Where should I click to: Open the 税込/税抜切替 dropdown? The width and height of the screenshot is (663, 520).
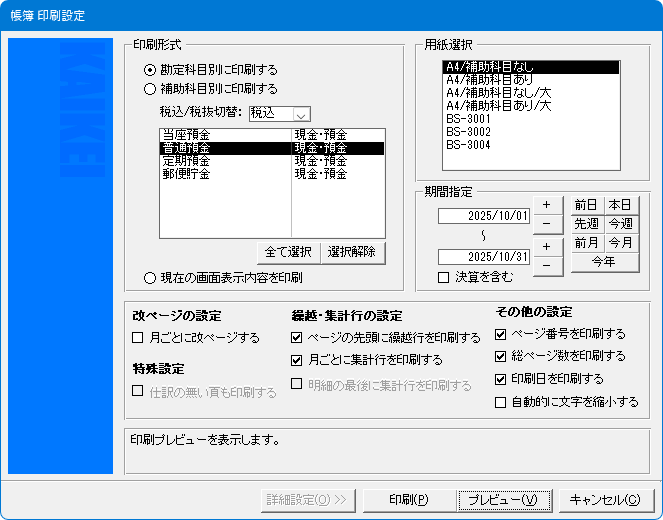[301, 114]
